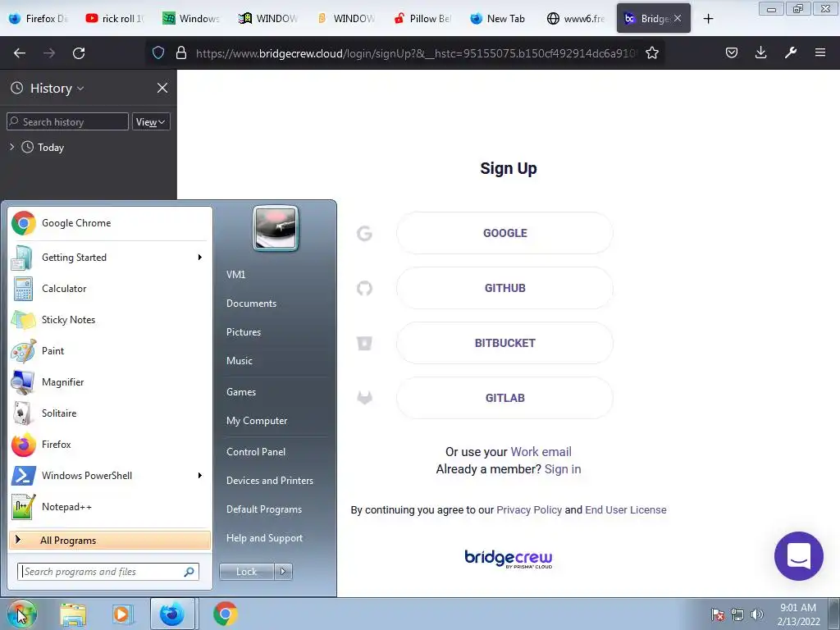The height and width of the screenshot is (630, 840).
Task: Open My Computer from Start menu
Action: 257,421
